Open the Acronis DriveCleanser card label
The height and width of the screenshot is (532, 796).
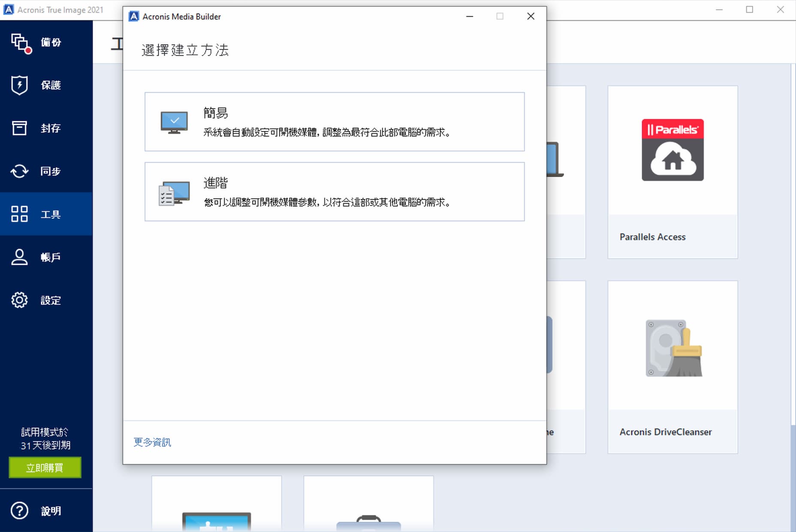(666, 432)
